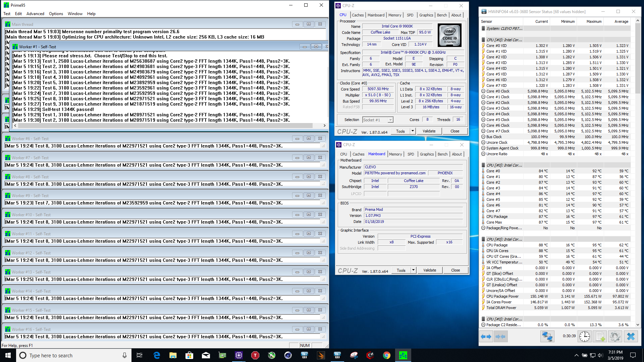The width and height of the screenshot is (644, 362).
Task: Click HWiNFO start logging sheet icon
Action: pyautogui.click(x=600, y=337)
